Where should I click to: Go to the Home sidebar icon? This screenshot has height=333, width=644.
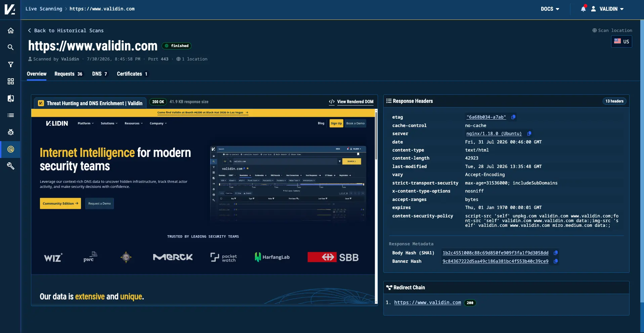click(x=11, y=31)
